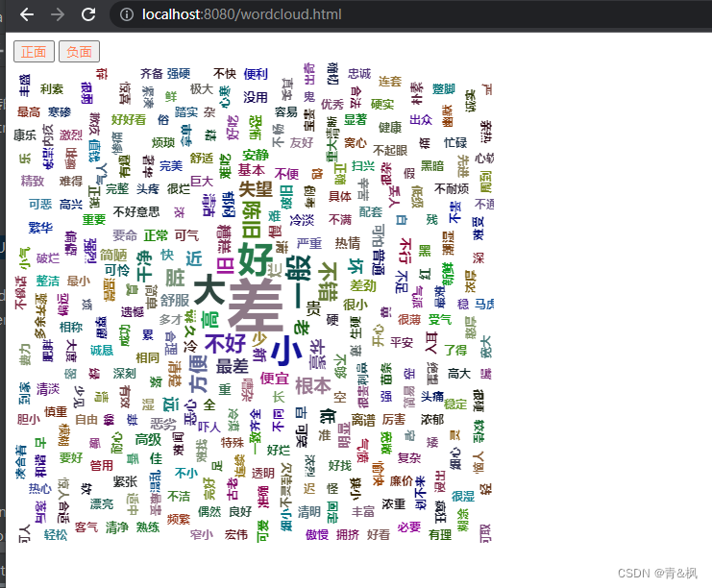The image size is (712, 588).
Task: Click the word 不好意思
Action: pos(136,211)
